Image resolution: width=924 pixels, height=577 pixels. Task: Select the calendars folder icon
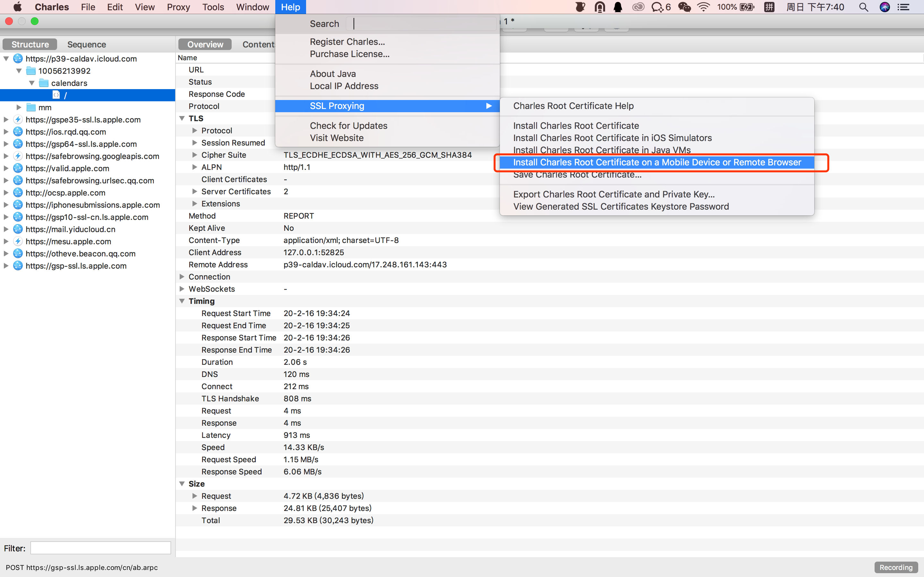pyautogui.click(x=44, y=83)
